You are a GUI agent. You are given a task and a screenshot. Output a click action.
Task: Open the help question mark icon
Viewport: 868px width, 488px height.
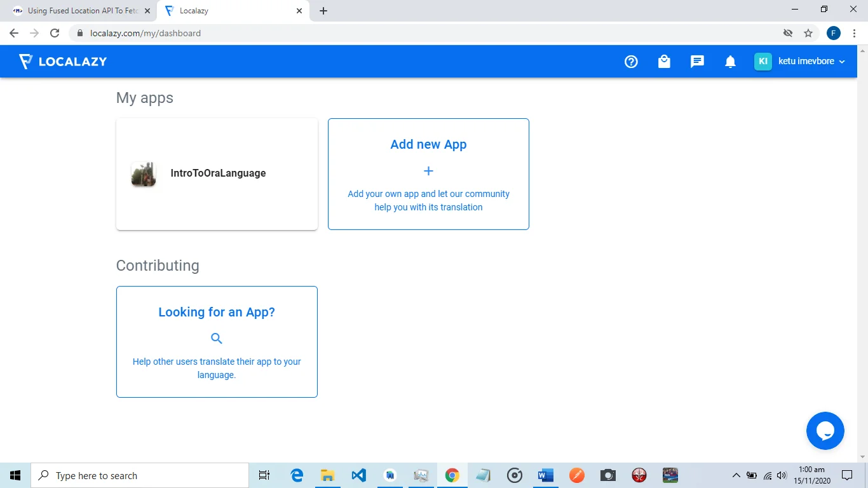click(631, 62)
